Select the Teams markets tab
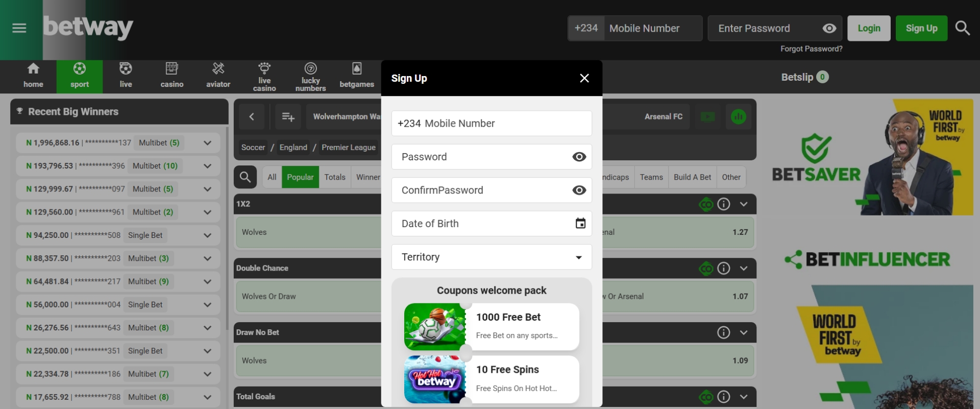Viewport: 980px width, 409px height. (x=651, y=177)
